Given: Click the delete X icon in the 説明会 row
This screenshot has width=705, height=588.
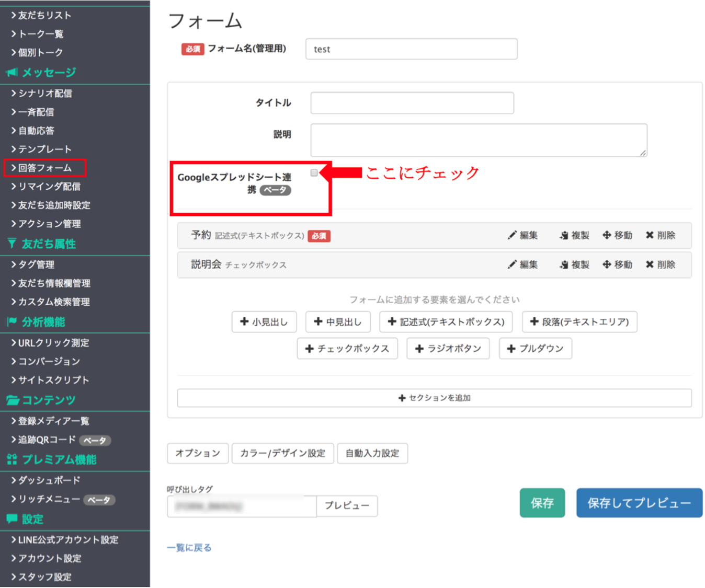Looking at the screenshot, I should click(x=650, y=264).
